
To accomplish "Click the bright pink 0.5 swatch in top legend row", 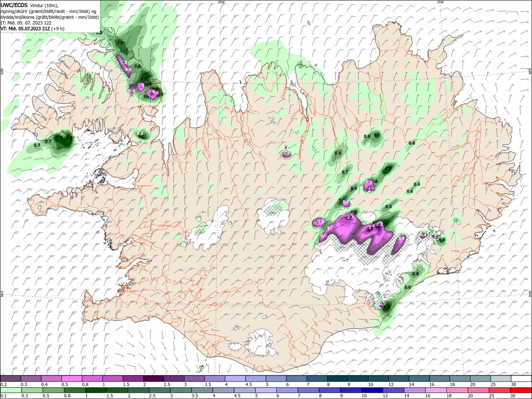I will 72,379.
